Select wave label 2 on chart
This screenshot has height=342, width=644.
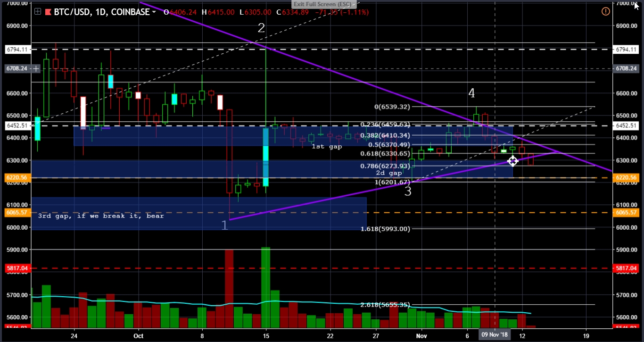tap(261, 28)
